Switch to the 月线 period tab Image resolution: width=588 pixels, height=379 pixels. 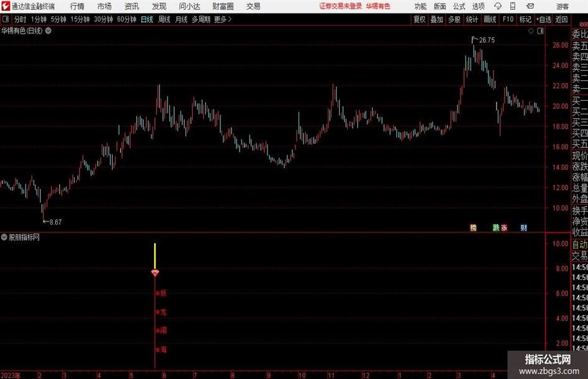click(x=182, y=19)
